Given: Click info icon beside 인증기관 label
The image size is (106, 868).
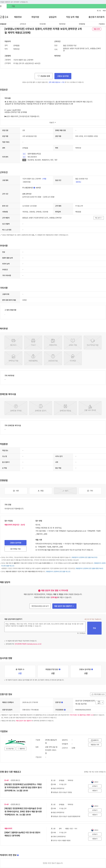Looking at the screenshot, I should (x=62, y=702).
